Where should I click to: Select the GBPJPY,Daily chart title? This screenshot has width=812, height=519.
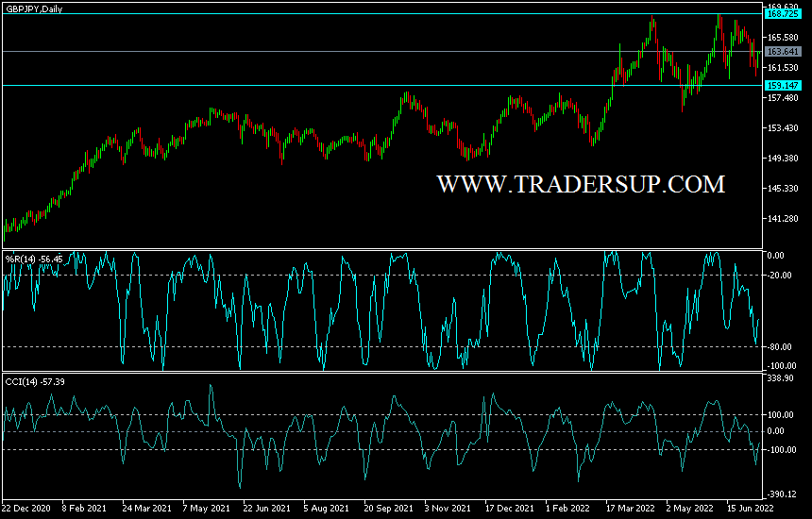coord(34,8)
